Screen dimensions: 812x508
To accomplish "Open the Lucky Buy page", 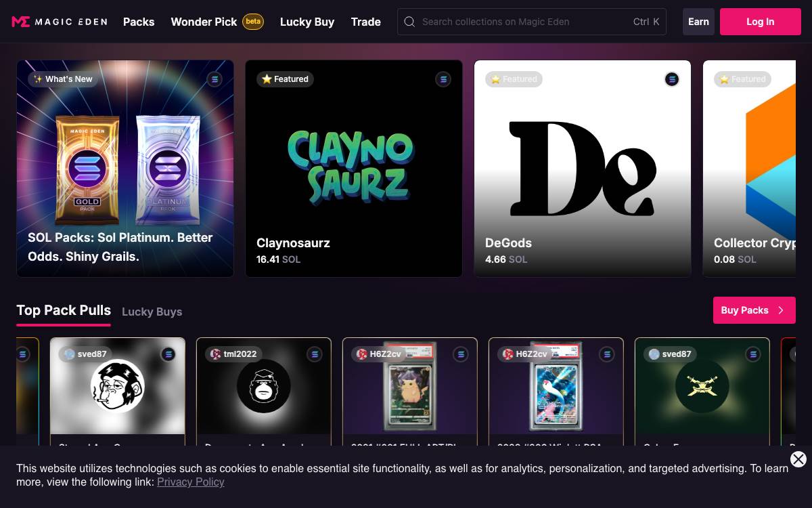I will pos(307,22).
